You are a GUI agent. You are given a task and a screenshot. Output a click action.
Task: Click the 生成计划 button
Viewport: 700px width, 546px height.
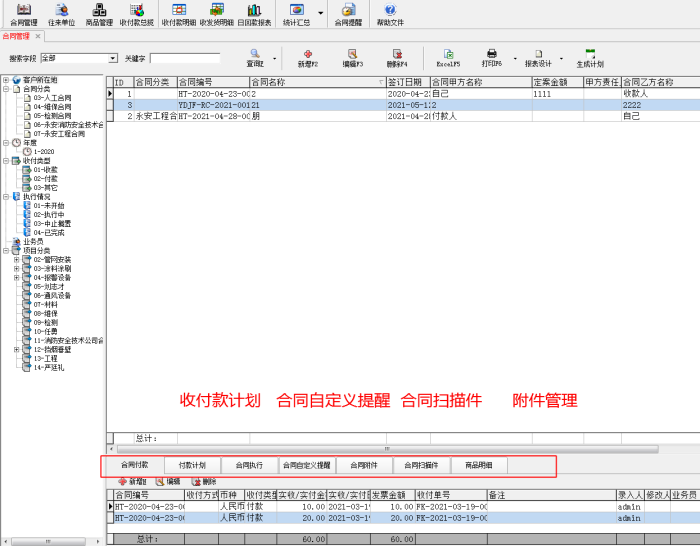[x=590, y=57]
